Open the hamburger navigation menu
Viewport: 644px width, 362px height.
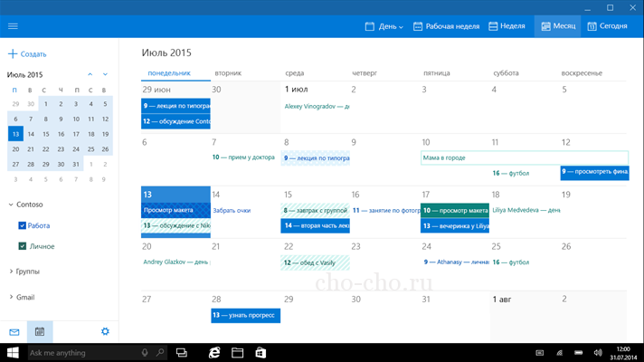click(13, 25)
